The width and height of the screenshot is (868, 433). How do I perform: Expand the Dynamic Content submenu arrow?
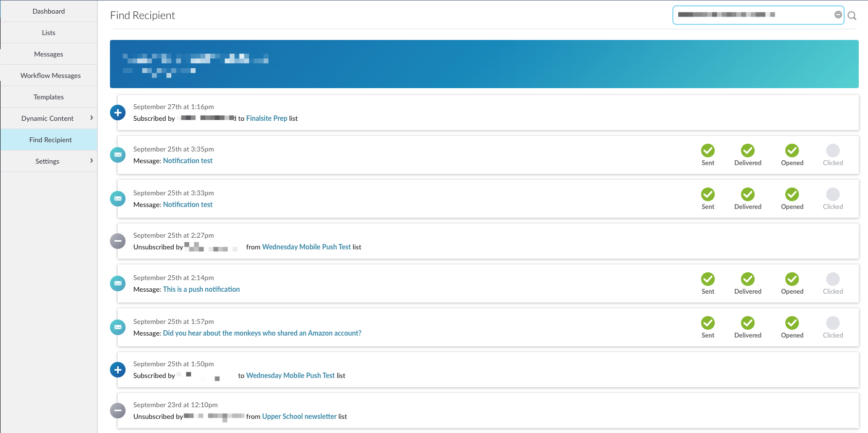(x=91, y=118)
